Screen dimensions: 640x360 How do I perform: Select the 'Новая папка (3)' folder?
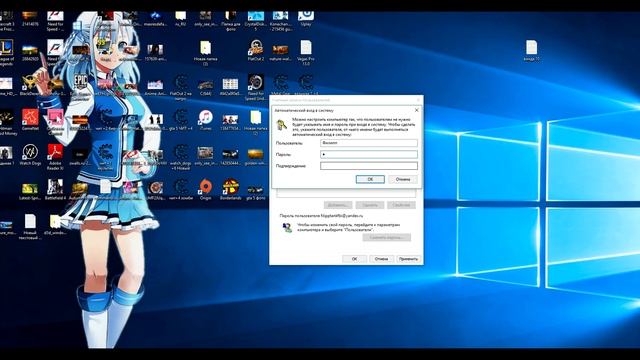pos(206,48)
